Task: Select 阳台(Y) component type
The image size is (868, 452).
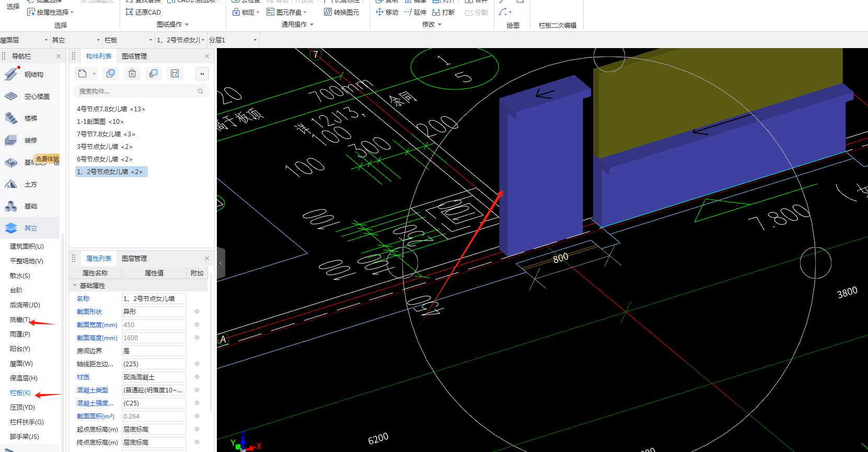Action: (x=20, y=349)
